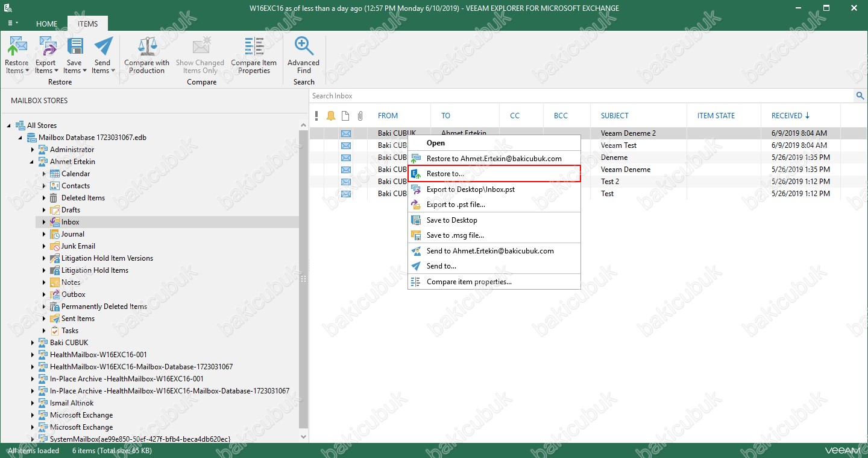The image size is (868, 458).
Task: Choose Compare item properties... entry
Action: tap(494, 282)
